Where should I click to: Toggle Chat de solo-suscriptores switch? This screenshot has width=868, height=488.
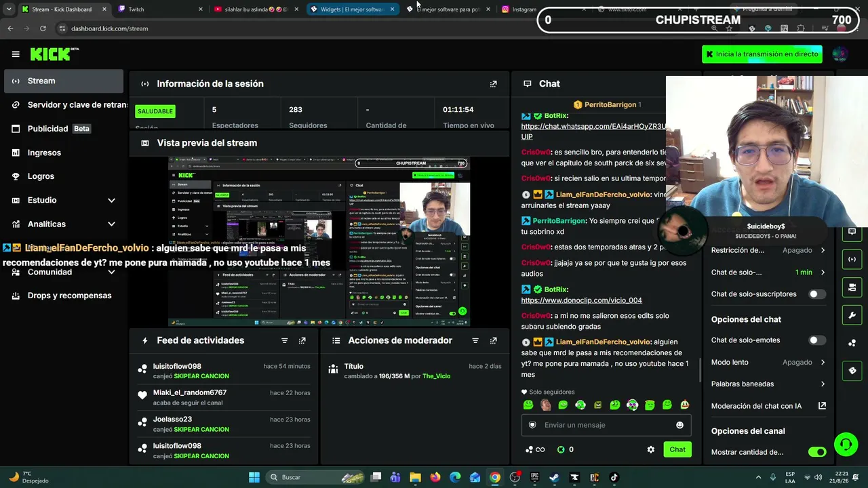(817, 294)
